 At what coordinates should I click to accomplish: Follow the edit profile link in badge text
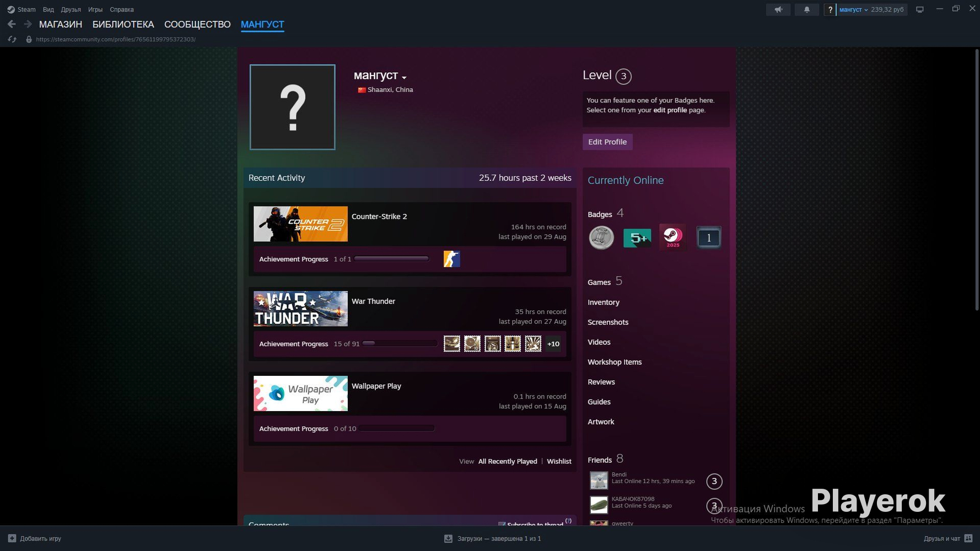click(x=670, y=110)
